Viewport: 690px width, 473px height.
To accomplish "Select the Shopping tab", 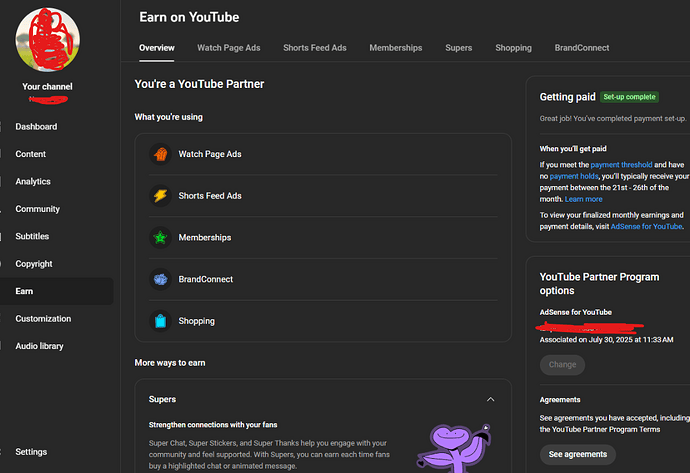I will click(513, 48).
